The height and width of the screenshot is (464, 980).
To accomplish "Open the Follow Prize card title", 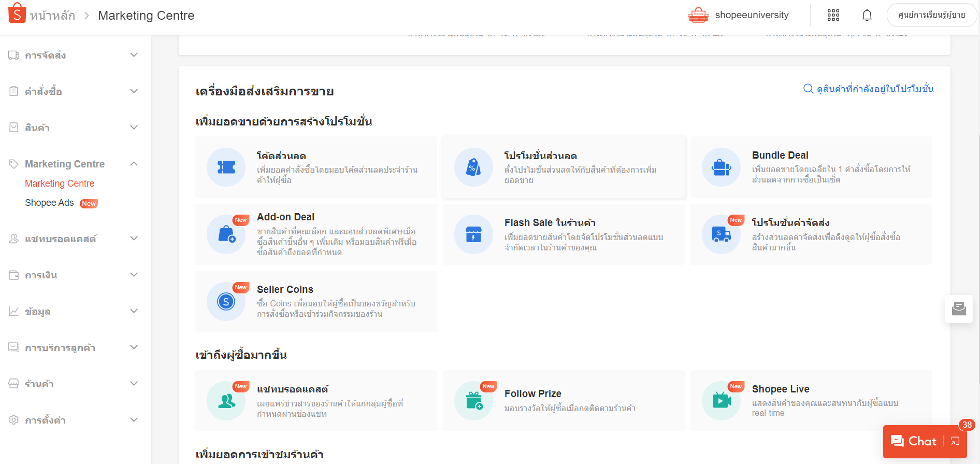I will tap(532, 393).
